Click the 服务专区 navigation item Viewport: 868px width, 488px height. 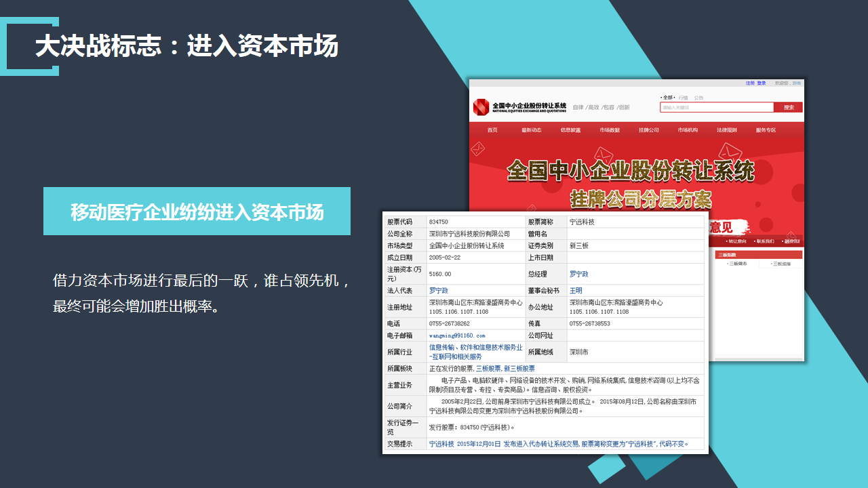pos(766,130)
